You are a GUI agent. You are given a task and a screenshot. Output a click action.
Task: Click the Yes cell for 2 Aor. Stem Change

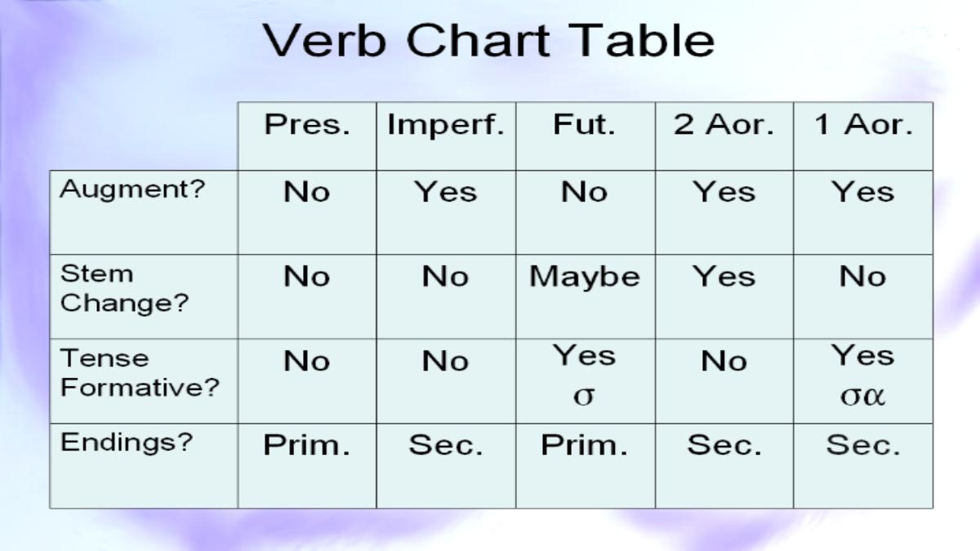click(x=724, y=297)
